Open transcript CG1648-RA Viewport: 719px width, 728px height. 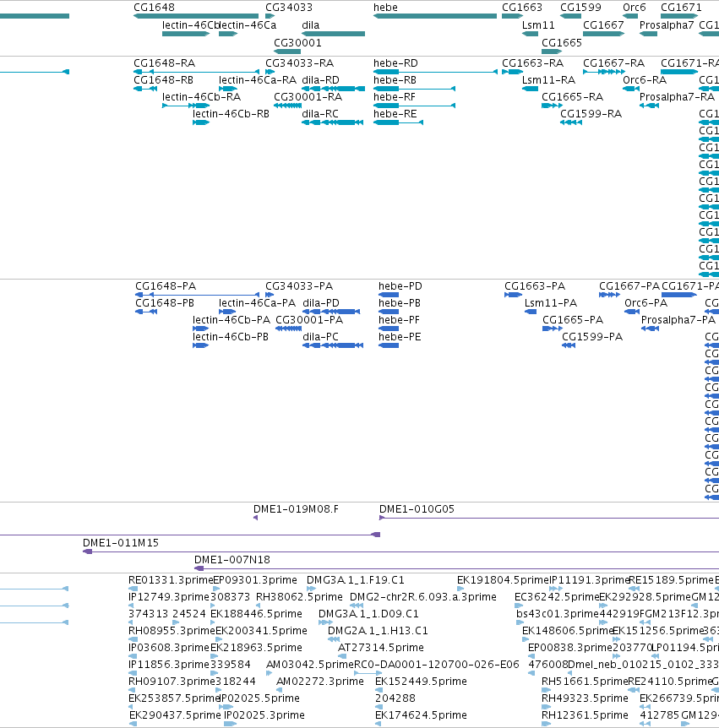pos(164,63)
